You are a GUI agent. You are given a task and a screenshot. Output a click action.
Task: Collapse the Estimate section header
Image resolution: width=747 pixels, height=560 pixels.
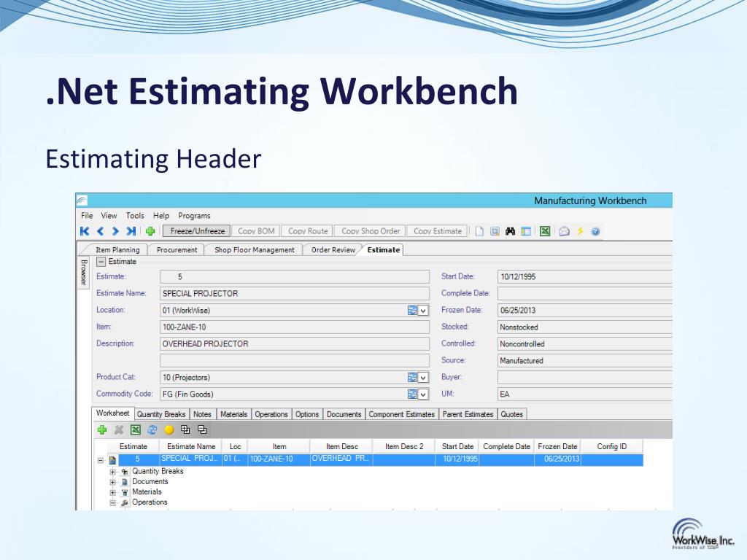(x=101, y=262)
